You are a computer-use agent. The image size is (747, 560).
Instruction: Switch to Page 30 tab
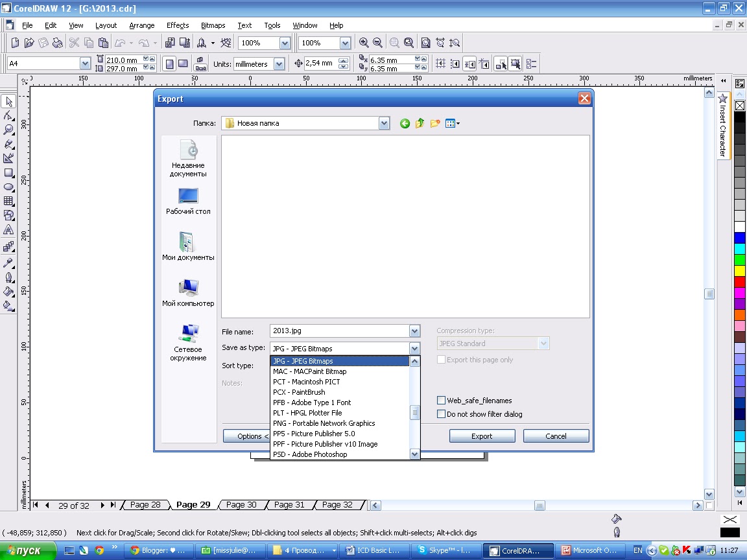point(241,505)
